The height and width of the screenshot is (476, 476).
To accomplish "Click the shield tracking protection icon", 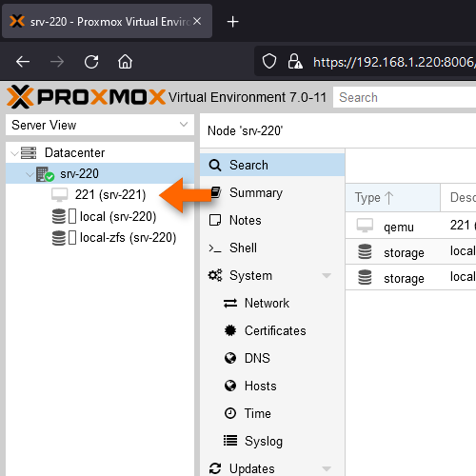I will 269,62.
